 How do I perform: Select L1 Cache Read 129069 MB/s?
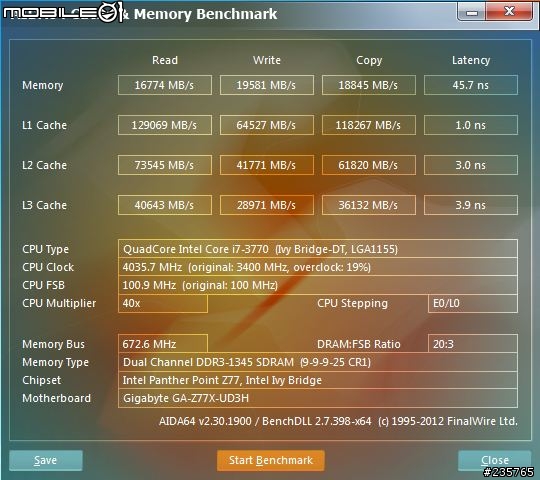[x=165, y=125]
